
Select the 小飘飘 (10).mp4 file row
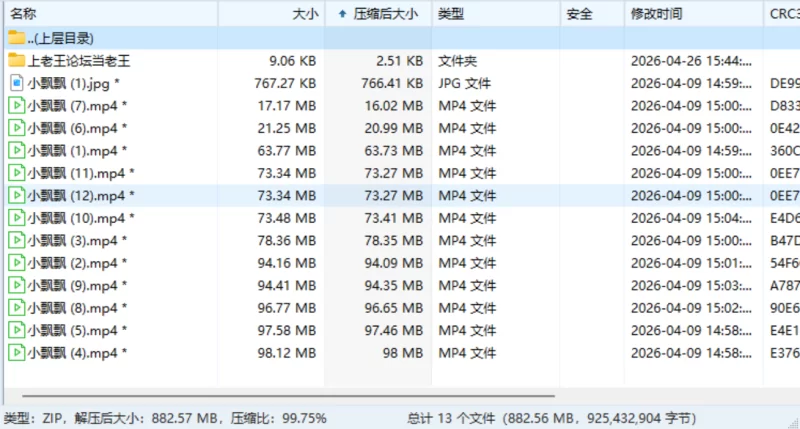[402, 218]
